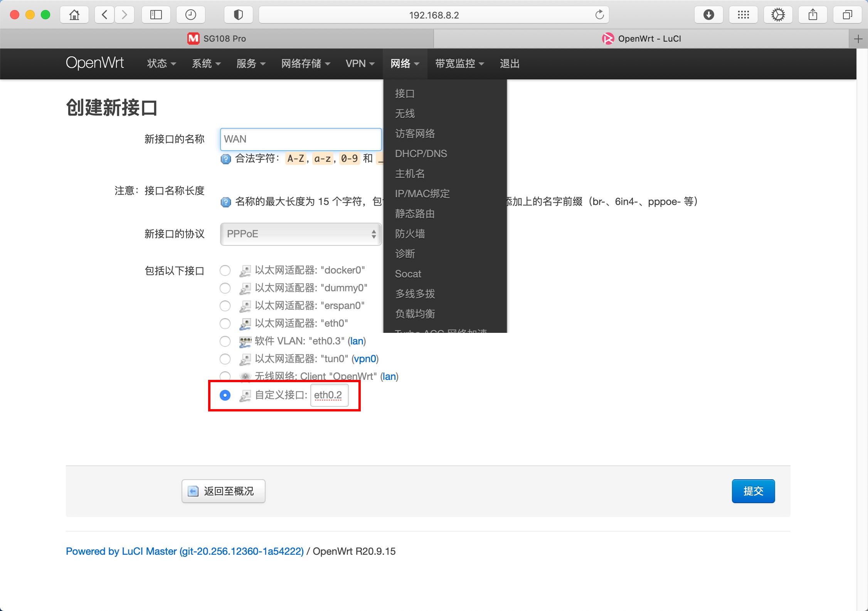
Task: Click the eth0.2 custom interface input field
Action: tap(329, 395)
